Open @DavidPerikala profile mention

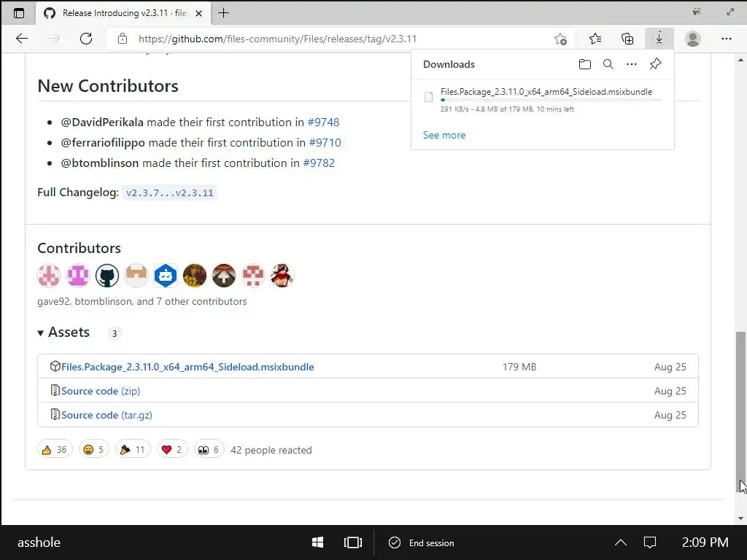[x=102, y=122]
